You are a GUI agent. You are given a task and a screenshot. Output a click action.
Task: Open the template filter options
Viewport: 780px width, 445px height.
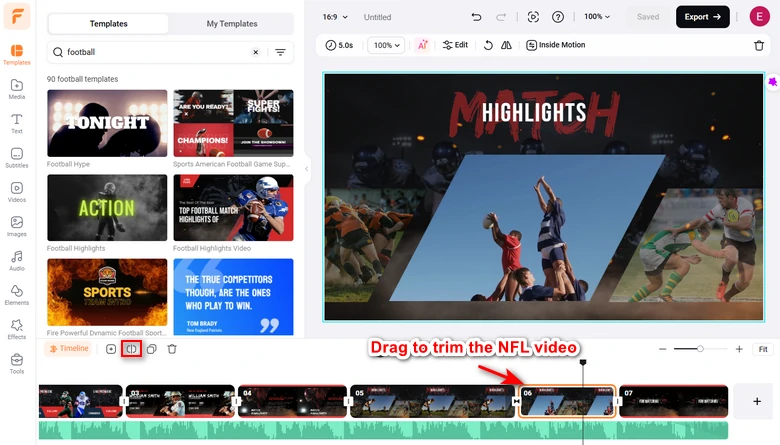281,52
